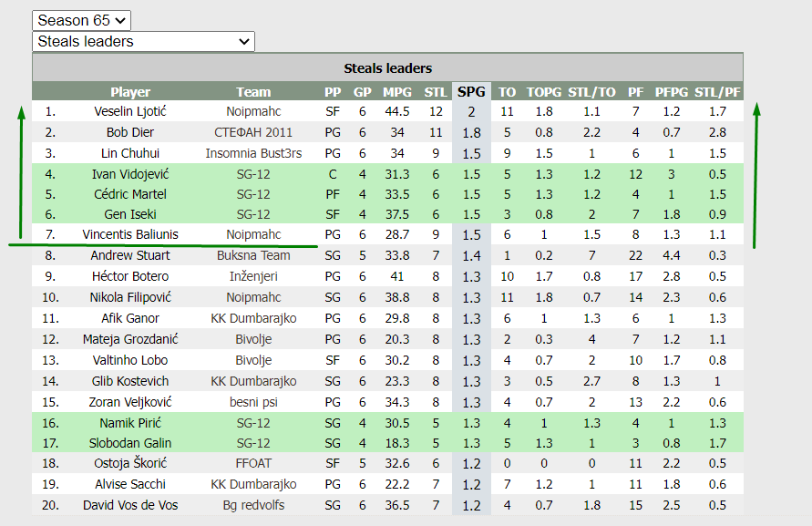Open Andrew Stuart's player page

click(x=130, y=255)
